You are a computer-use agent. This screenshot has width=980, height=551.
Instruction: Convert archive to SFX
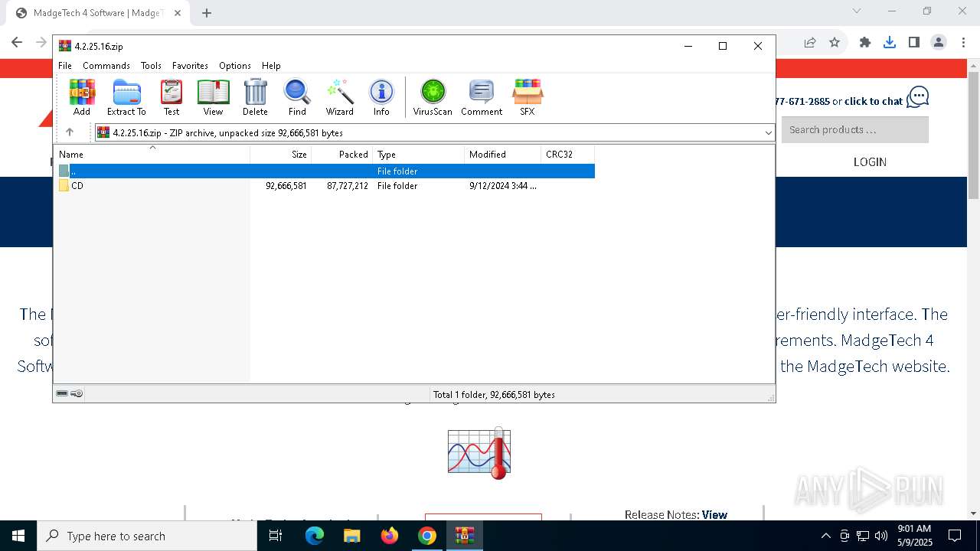point(528,97)
